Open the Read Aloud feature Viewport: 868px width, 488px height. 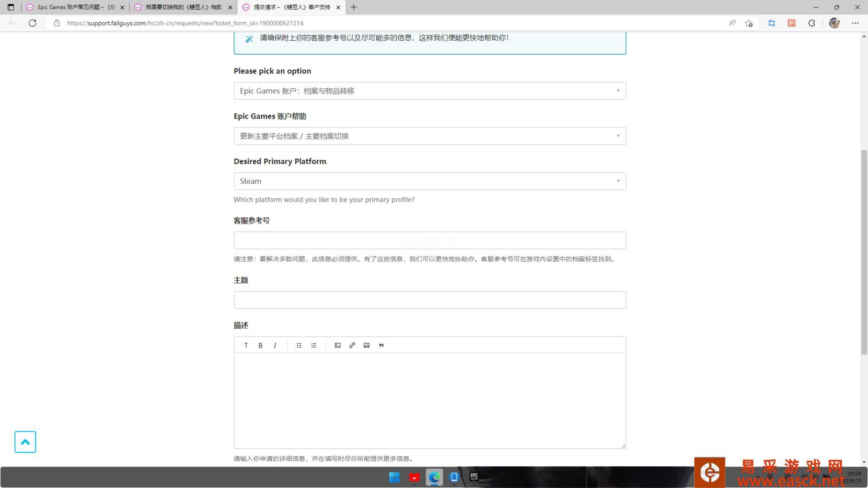click(732, 23)
